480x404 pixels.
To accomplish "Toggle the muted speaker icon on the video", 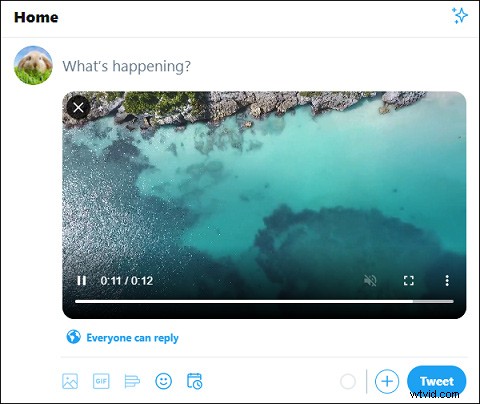I will pyautogui.click(x=370, y=281).
